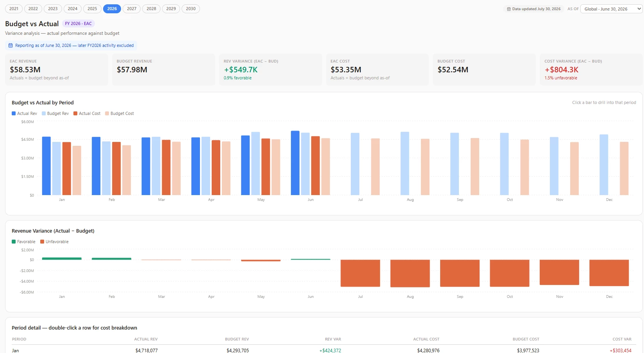Toggle the Unfavorable legend in variance chart
This screenshot has height=353, width=644.
coord(54,242)
